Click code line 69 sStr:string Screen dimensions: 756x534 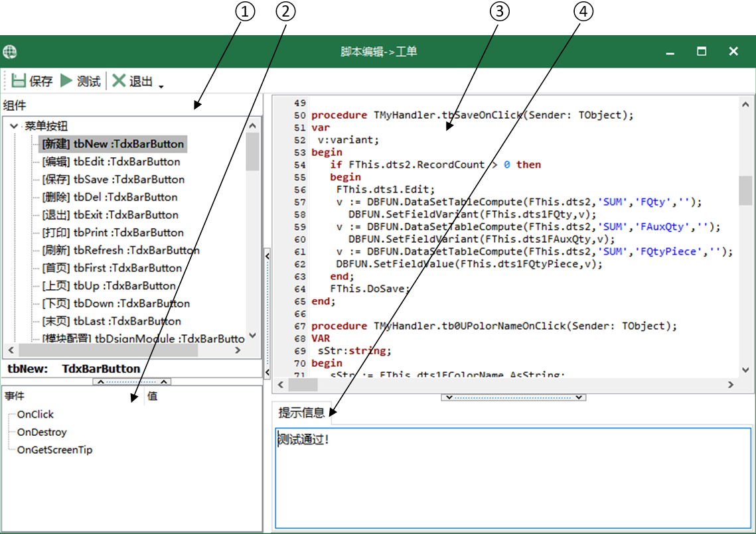tap(354, 351)
